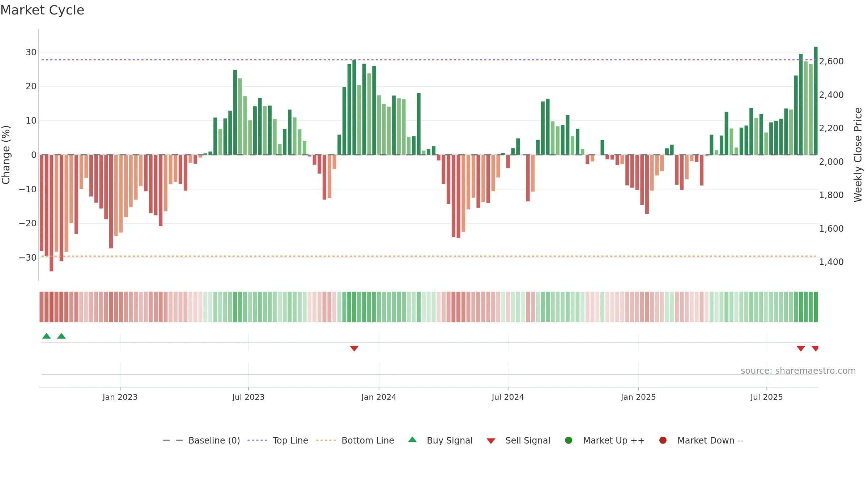Click the Jan 2024 x-axis label

click(x=379, y=397)
